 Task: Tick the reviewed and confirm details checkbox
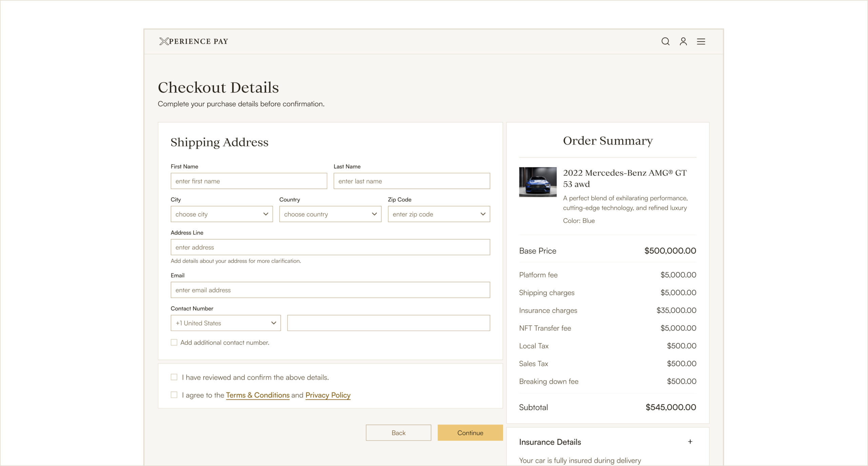[174, 377]
